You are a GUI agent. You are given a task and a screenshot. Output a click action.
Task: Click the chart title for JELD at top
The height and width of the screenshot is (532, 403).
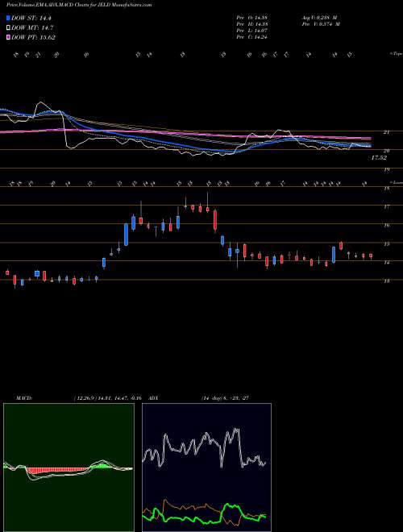point(79,5)
